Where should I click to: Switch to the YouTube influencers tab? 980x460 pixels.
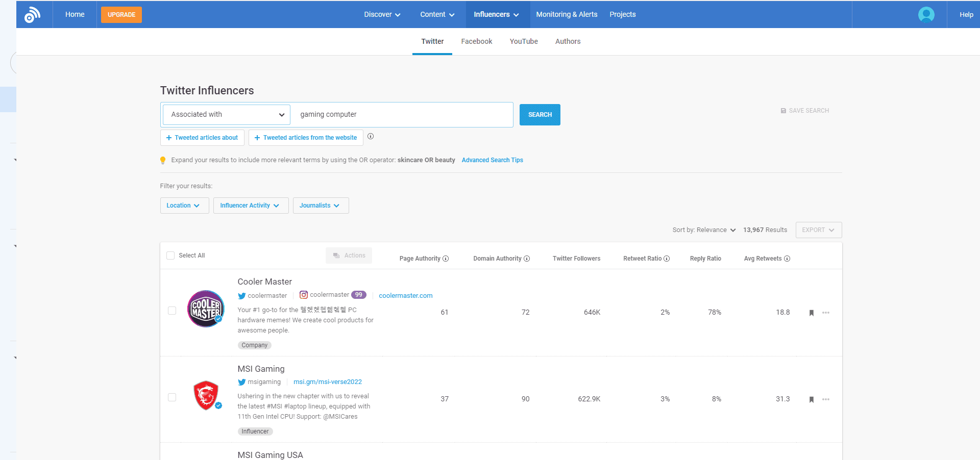(x=524, y=41)
